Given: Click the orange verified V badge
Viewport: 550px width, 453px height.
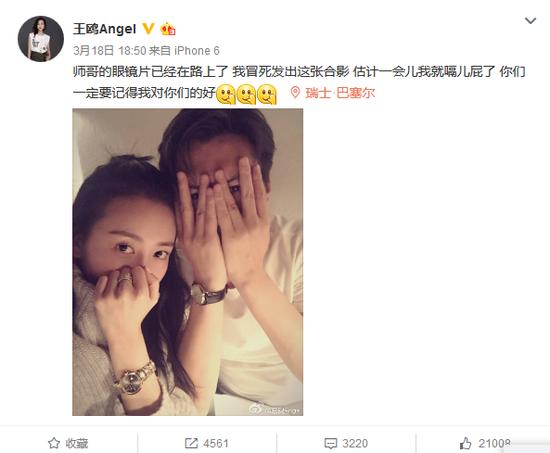Looking at the screenshot, I should click(x=148, y=28).
